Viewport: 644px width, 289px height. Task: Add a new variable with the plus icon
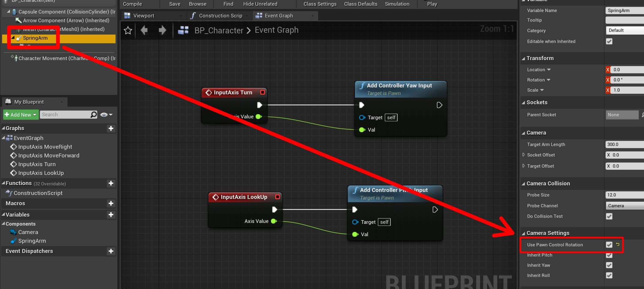111,215
